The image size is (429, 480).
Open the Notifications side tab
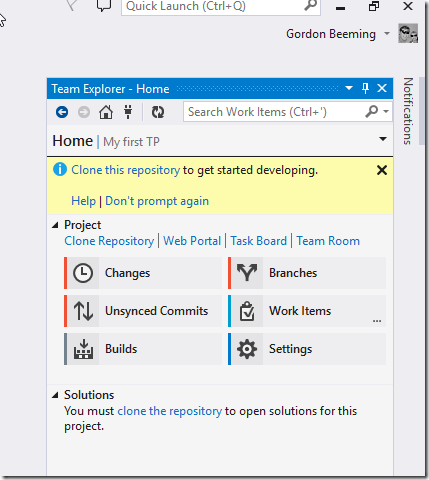click(x=408, y=111)
